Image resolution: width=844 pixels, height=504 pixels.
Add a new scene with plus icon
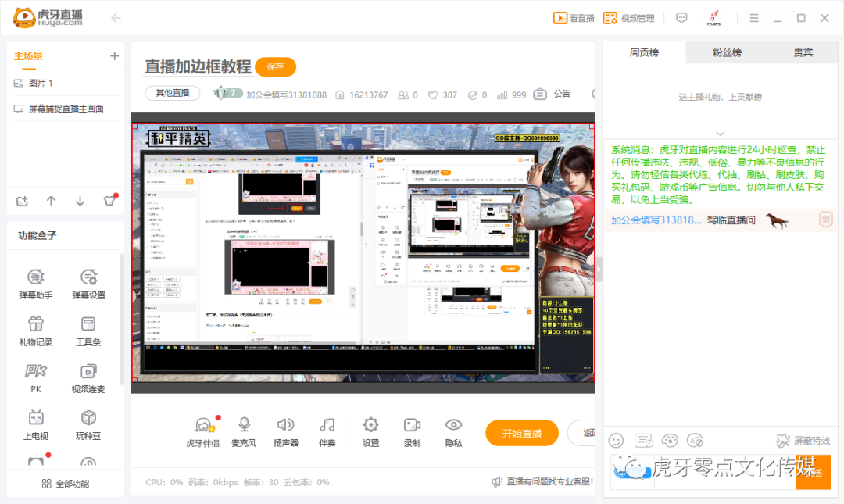114,56
